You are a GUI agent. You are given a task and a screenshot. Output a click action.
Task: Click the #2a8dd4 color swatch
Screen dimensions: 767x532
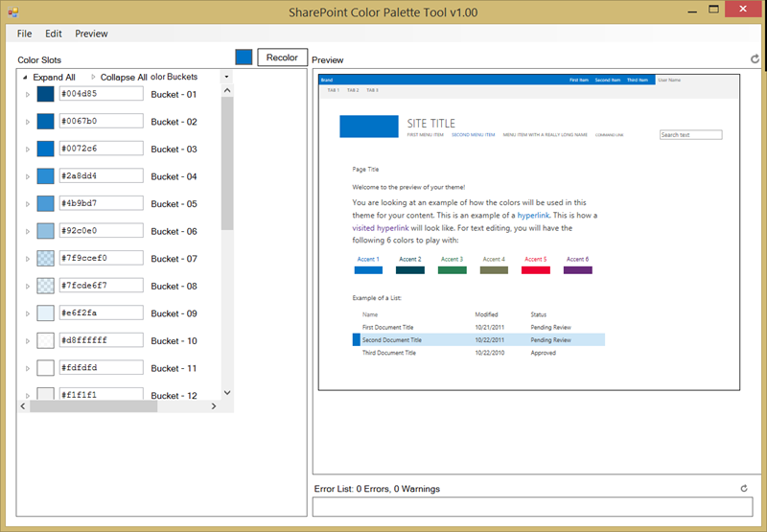point(45,176)
